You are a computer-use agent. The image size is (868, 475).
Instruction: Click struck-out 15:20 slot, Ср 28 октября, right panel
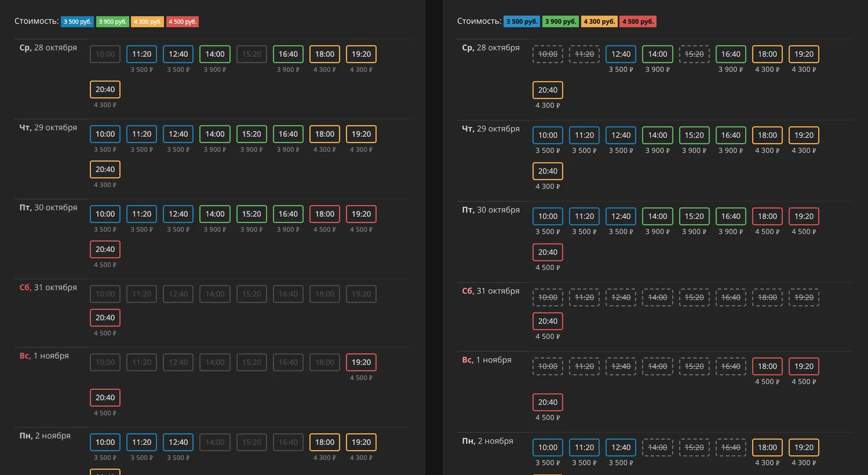click(x=694, y=54)
